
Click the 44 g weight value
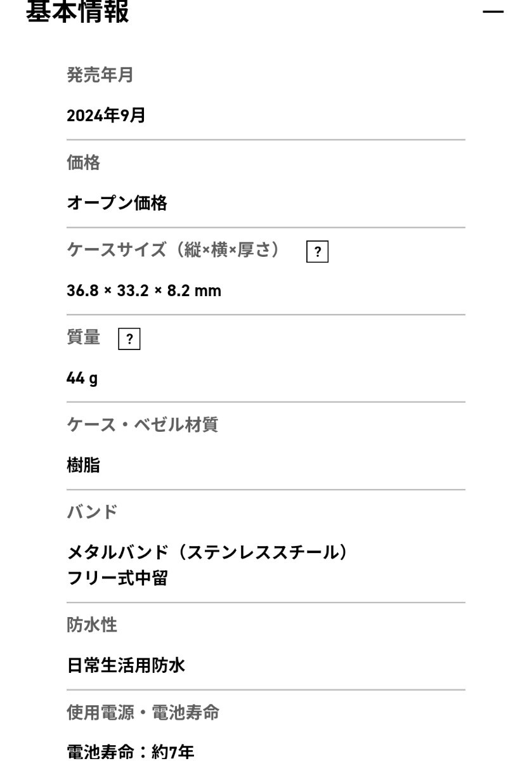tap(81, 378)
